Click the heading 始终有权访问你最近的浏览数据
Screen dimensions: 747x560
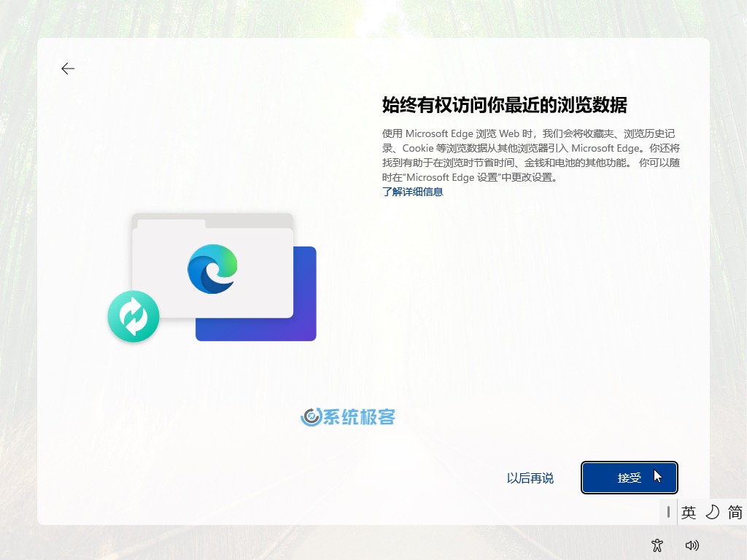505,105
